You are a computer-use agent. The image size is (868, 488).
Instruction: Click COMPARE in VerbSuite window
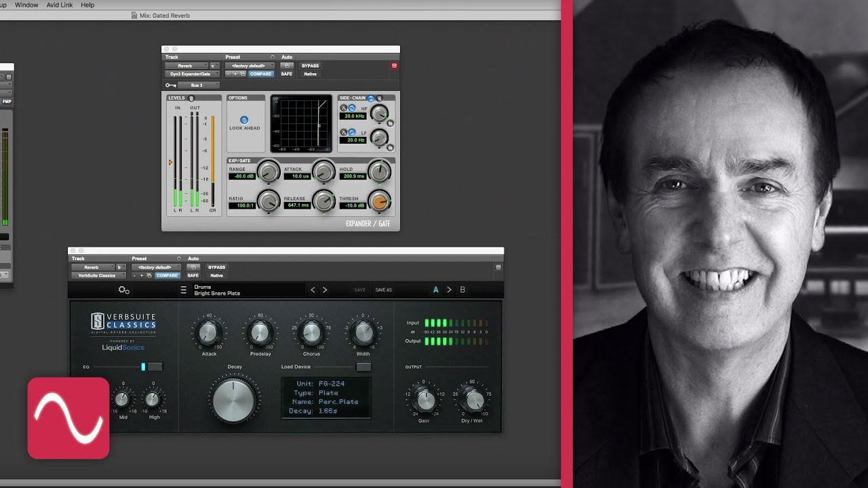pyautogui.click(x=167, y=275)
